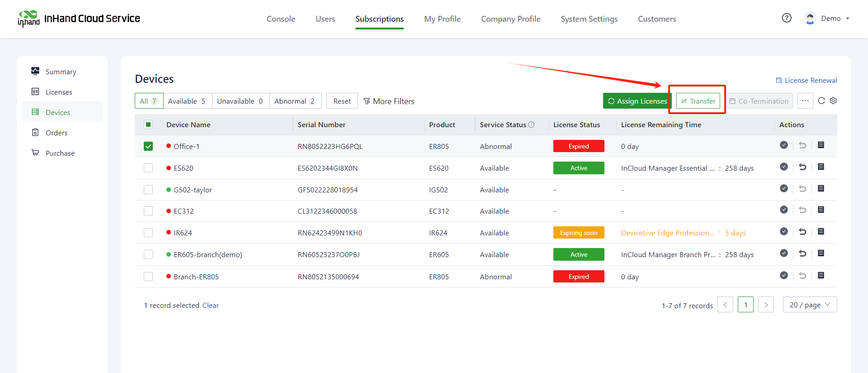Click the help question mark icon

[x=787, y=18]
